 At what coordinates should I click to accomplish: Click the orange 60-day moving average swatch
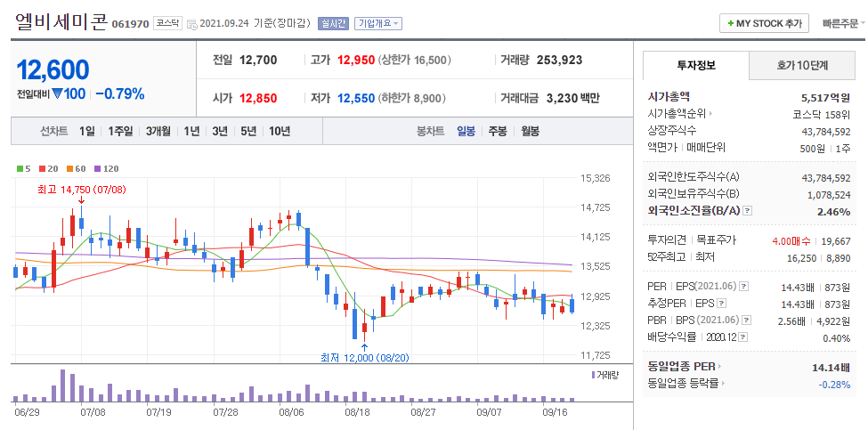pos(70,169)
